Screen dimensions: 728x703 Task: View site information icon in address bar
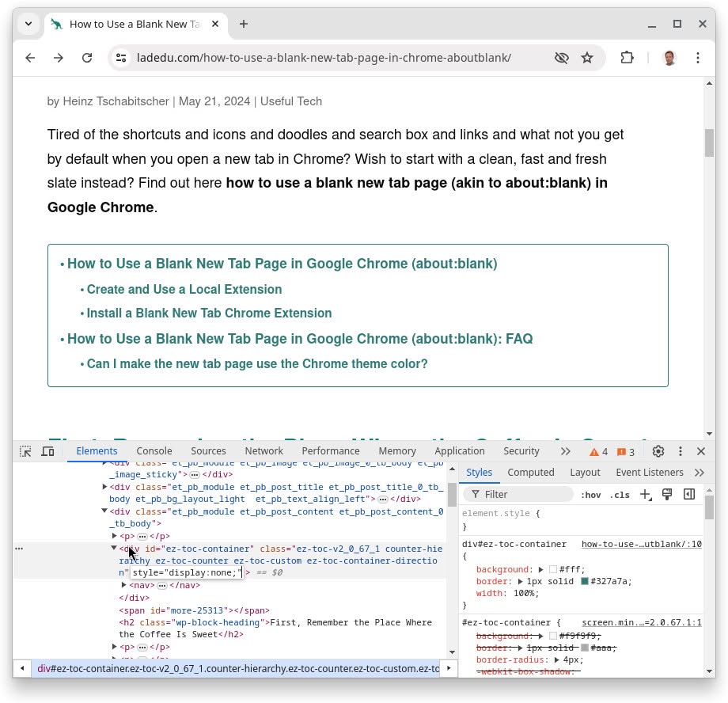[121, 58]
